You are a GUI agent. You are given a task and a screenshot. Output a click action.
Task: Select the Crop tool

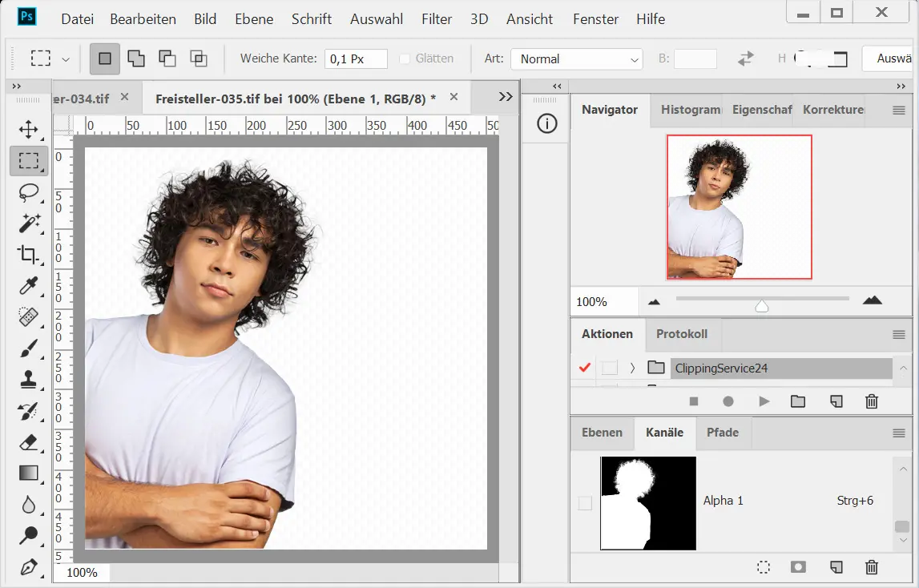point(28,255)
